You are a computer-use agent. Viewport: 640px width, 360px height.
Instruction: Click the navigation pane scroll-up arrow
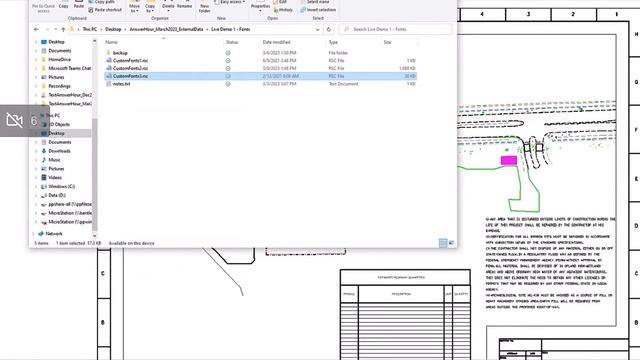coord(95,41)
